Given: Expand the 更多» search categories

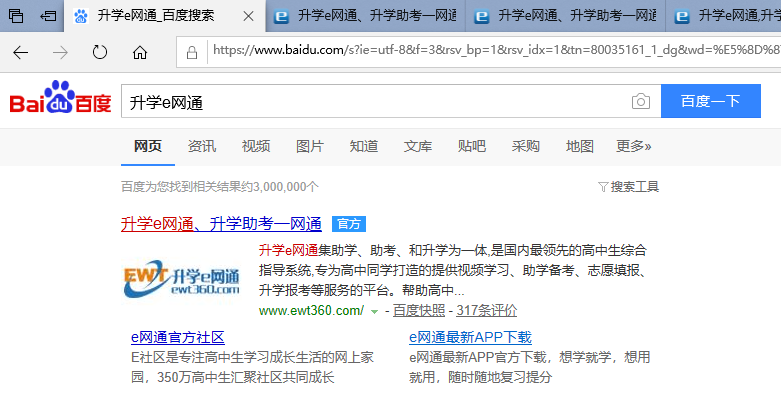Looking at the screenshot, I should pyautogui.click(x=633, y=146).
